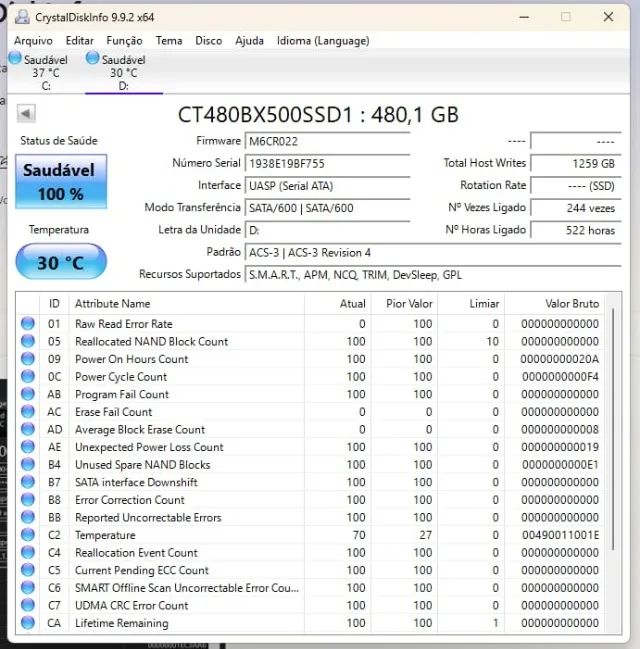Close the CrystalDiskInfo window
The height and width of the screenshot is (649, 640).
pyautogui.click(x=608, y=17)
